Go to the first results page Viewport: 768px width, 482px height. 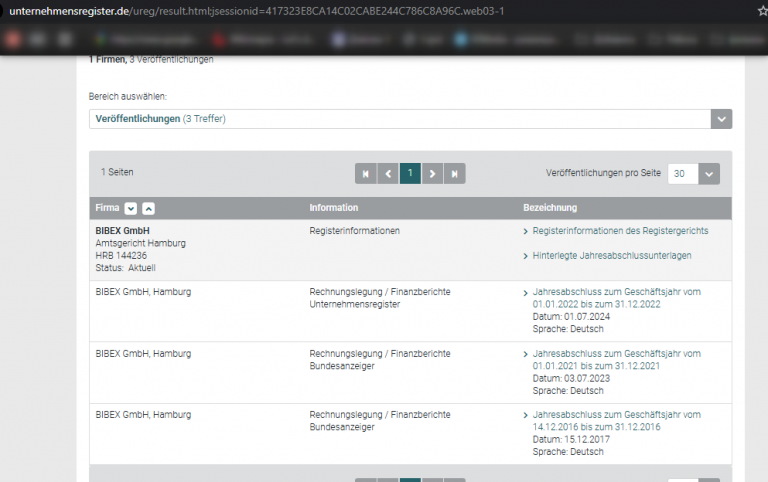pyautogui.click(x=365, y=173)
